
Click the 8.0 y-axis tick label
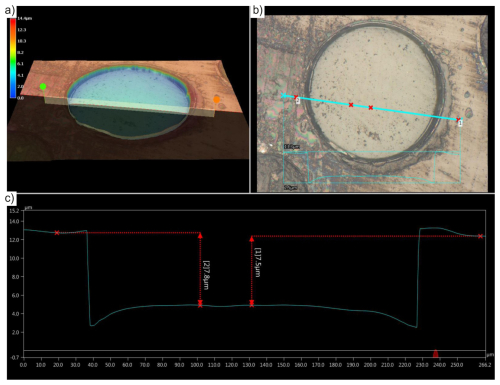pos(15,277)
